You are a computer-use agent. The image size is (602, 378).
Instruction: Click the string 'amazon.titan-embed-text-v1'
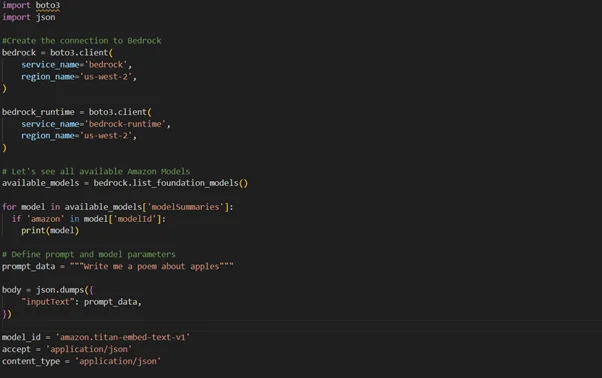(123, 337)
